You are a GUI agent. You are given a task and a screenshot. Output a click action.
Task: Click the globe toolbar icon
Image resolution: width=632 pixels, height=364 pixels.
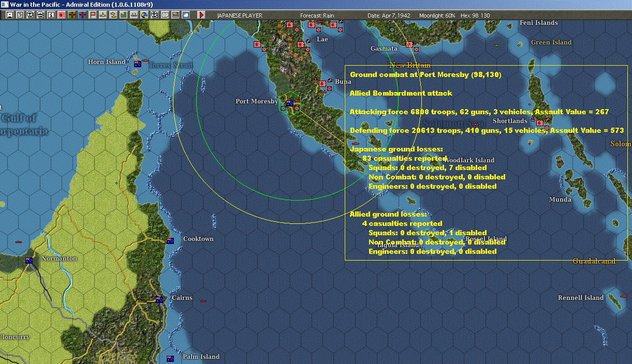click(144, 15)
